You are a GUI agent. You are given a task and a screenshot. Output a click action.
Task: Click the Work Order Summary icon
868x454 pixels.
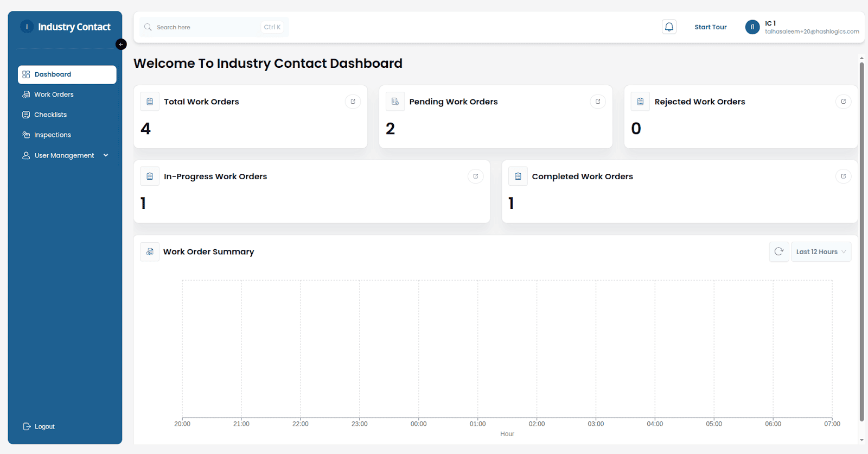150,252
